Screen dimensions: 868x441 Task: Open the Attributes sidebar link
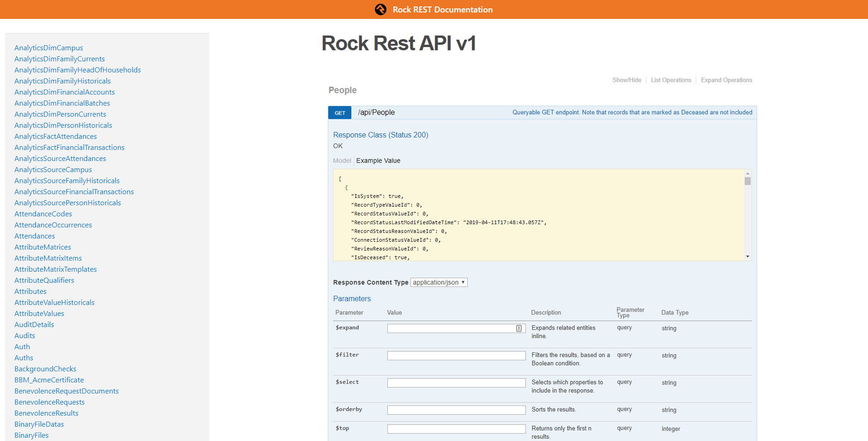pos(30,291)
